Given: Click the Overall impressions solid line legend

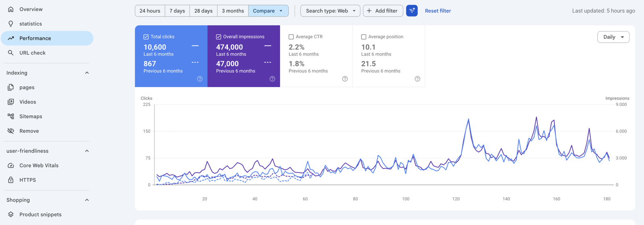Looking at the screenshot, I should [268, 46].
